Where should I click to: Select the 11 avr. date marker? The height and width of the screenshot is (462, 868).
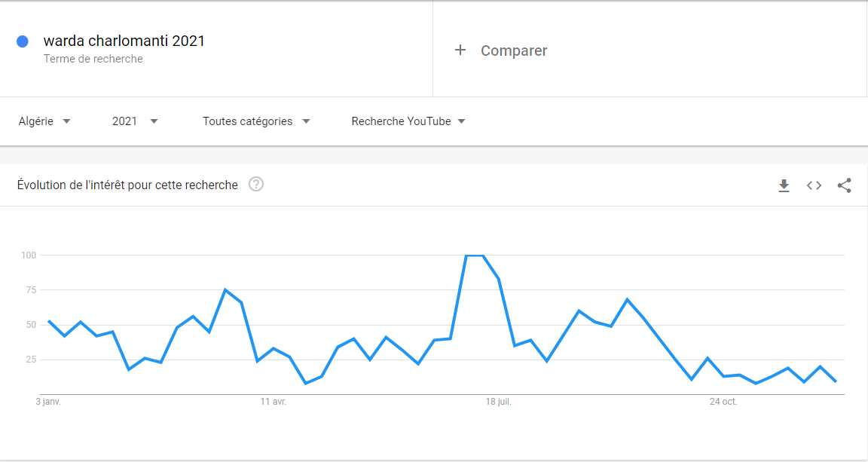274,402
